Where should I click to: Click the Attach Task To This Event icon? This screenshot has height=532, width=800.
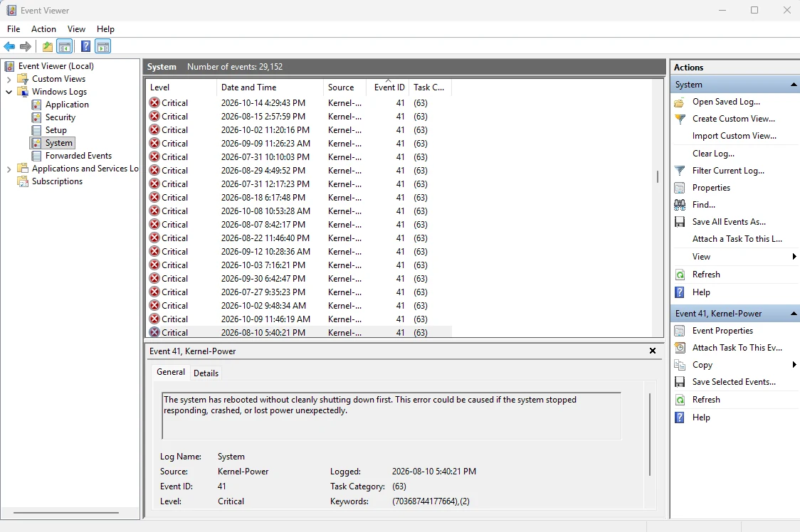(x=680, y=348)
